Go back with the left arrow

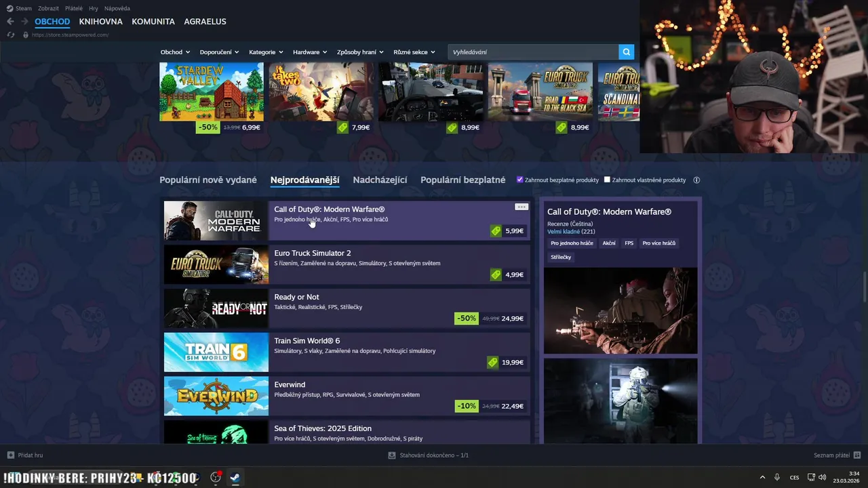pyautogui.click(x=10, y=21)
